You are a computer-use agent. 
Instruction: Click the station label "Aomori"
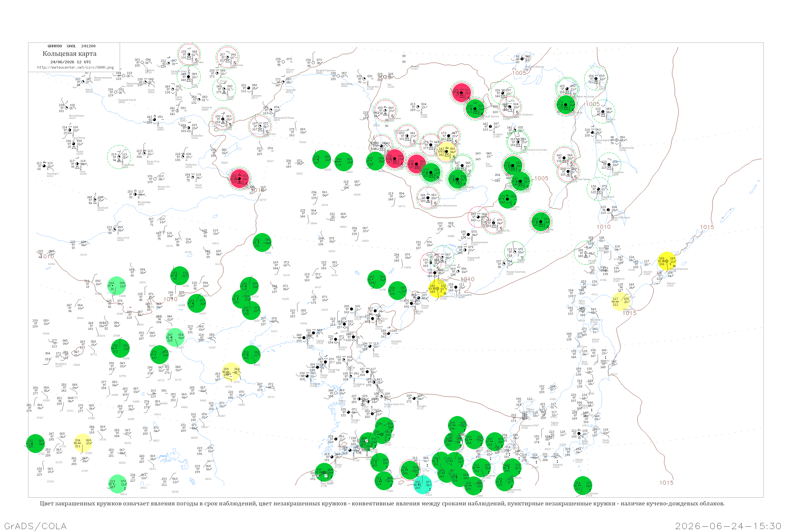pos(596,339)
